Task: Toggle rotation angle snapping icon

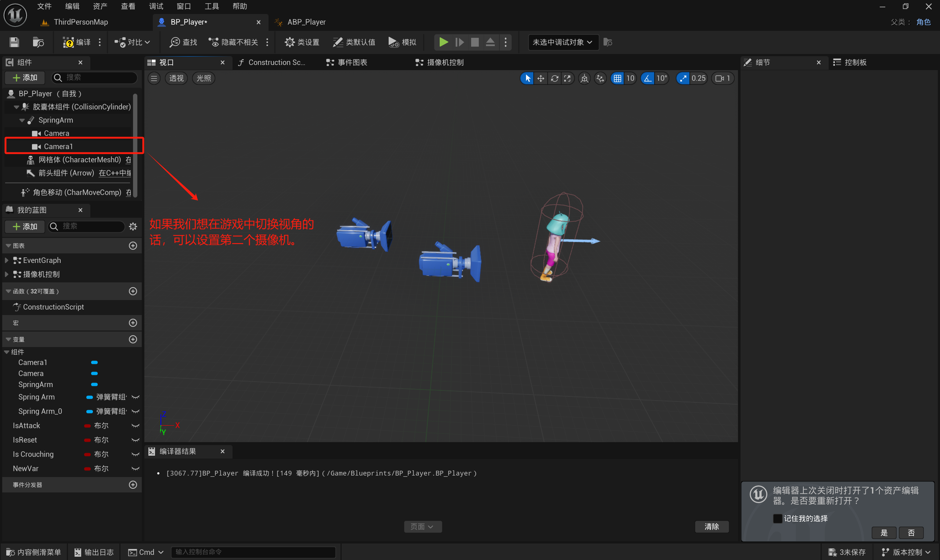Action: coord(648,78)
